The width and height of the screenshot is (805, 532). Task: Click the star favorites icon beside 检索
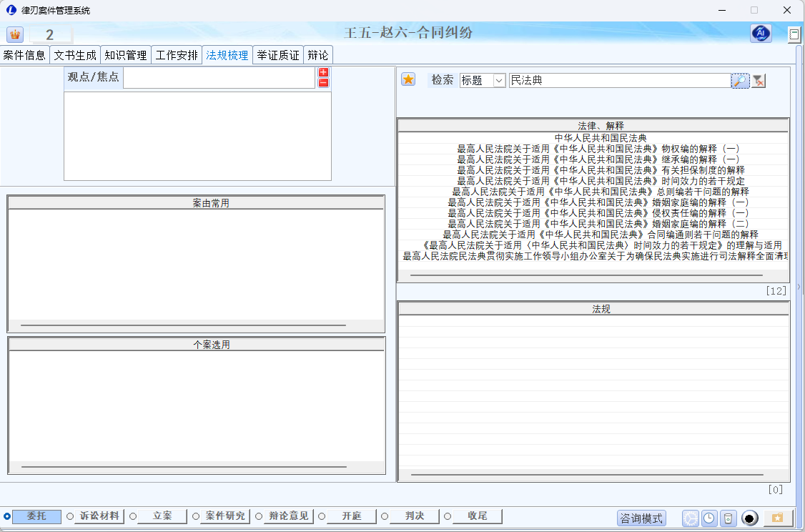[x=408, y=79]
